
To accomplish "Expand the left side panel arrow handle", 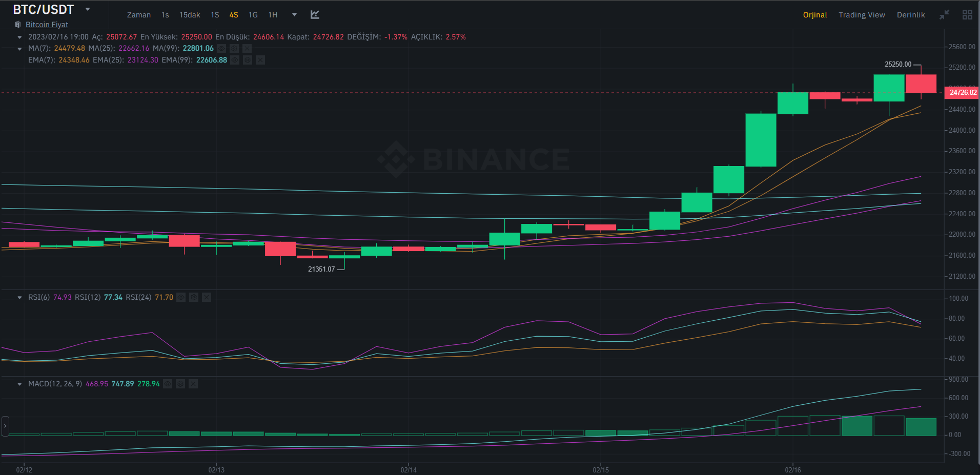I will 5,426.
